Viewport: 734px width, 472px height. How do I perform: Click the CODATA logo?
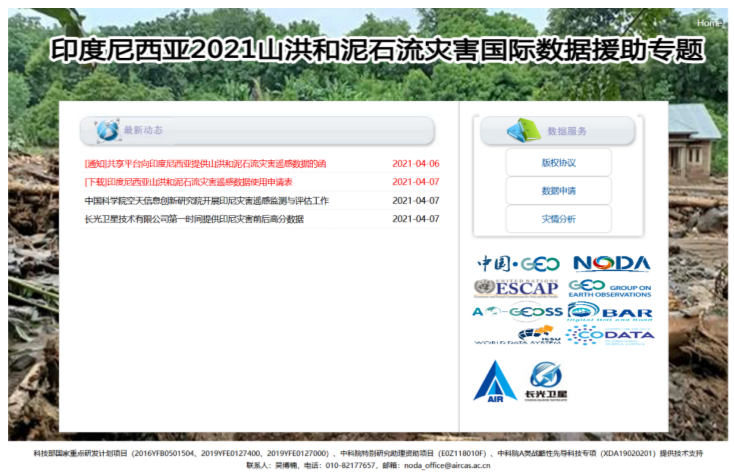tap(610, 335)
